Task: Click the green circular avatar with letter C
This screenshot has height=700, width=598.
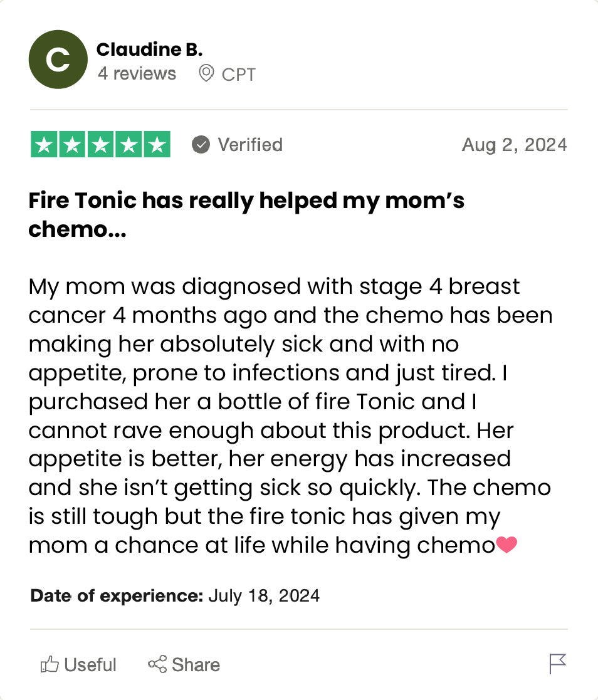Action: 58,60
